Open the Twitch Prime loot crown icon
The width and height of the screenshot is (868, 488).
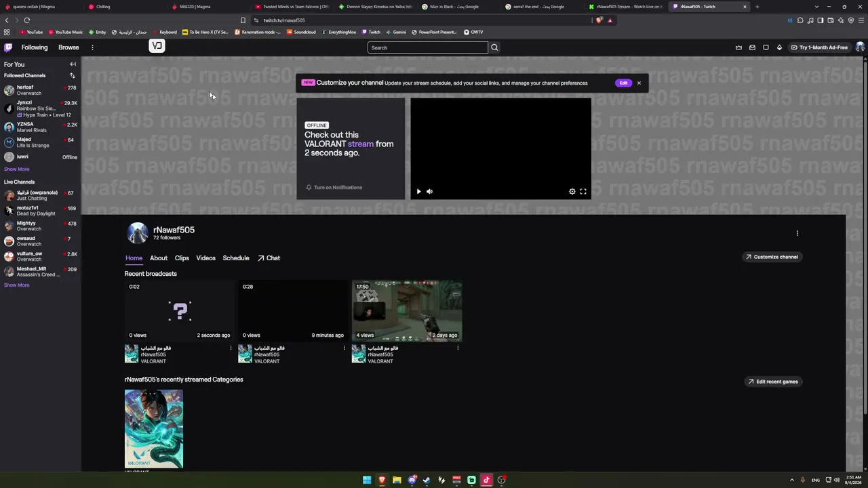point(738,47)
